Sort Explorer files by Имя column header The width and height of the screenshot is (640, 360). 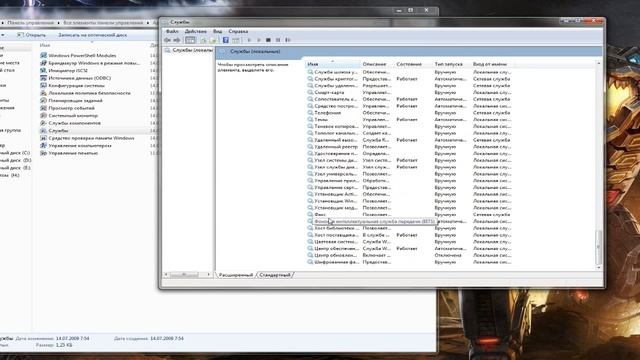point(45,45)
